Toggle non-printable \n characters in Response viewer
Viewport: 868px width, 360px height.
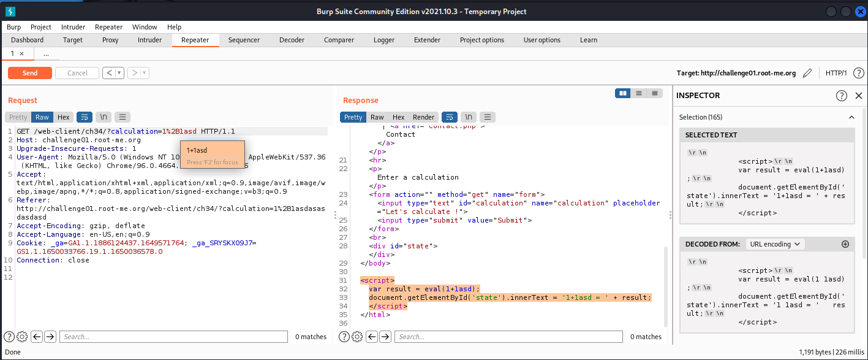[469, 117]
